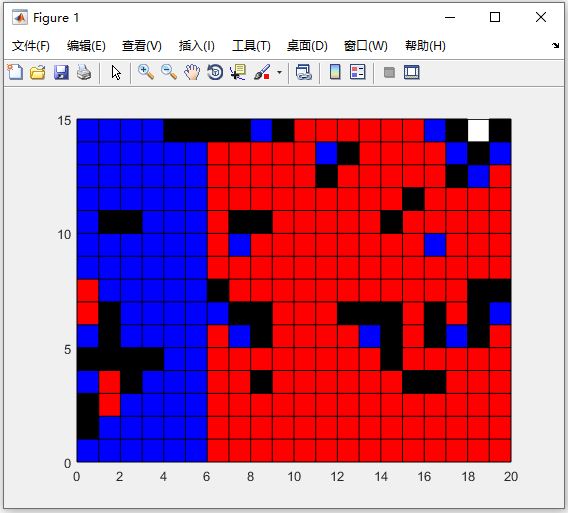Open the 插入(I) menu
568x513 pixels.
point(196,46)
